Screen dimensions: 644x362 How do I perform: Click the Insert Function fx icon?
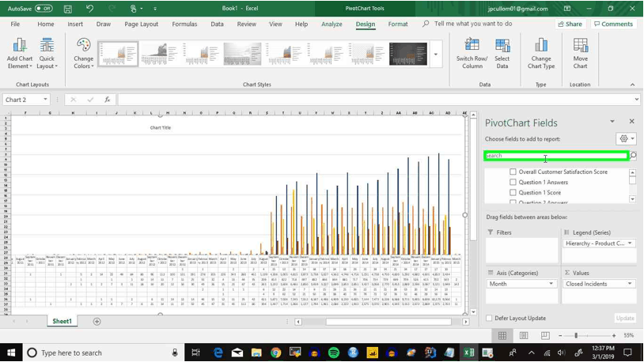[x=107, y=100]
